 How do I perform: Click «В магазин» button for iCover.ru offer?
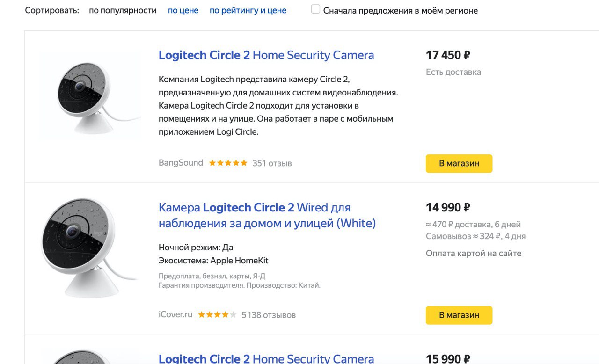click(459, 315)
